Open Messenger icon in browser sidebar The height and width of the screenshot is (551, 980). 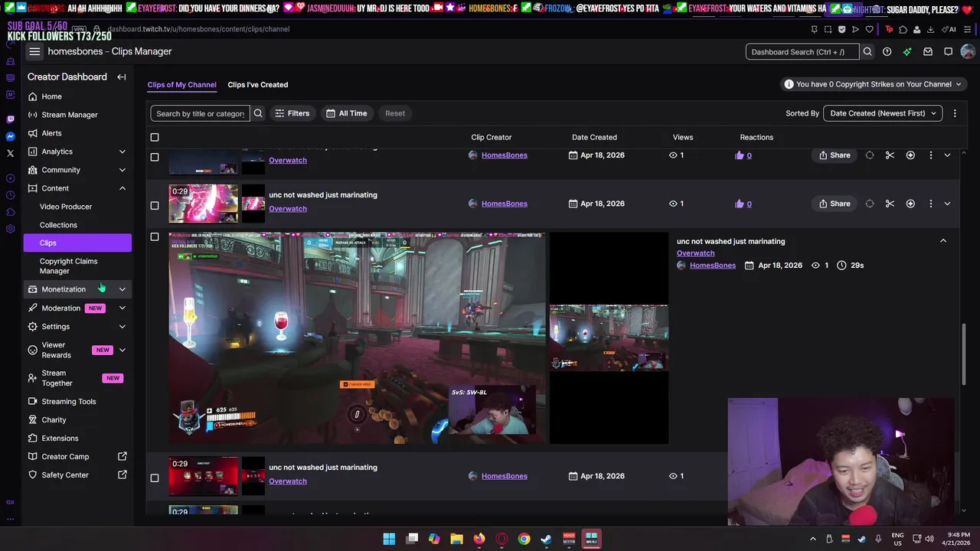(x=10, y=136)
